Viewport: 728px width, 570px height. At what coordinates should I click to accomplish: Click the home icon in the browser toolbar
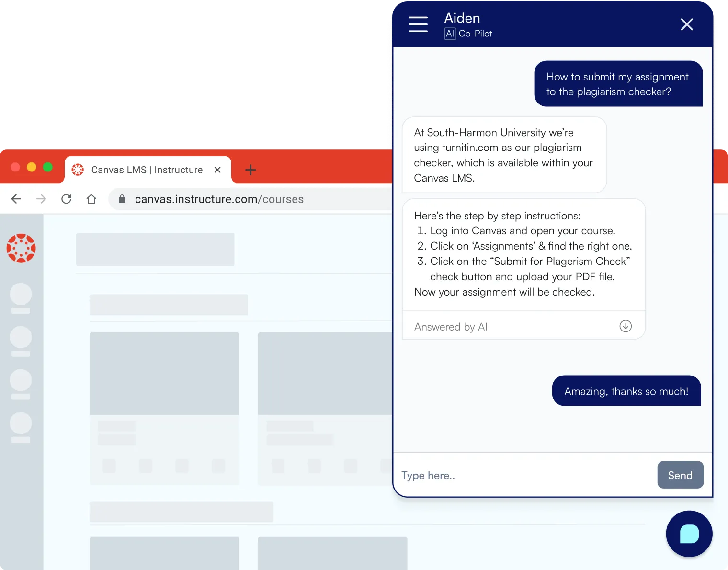tap(91, 199)
